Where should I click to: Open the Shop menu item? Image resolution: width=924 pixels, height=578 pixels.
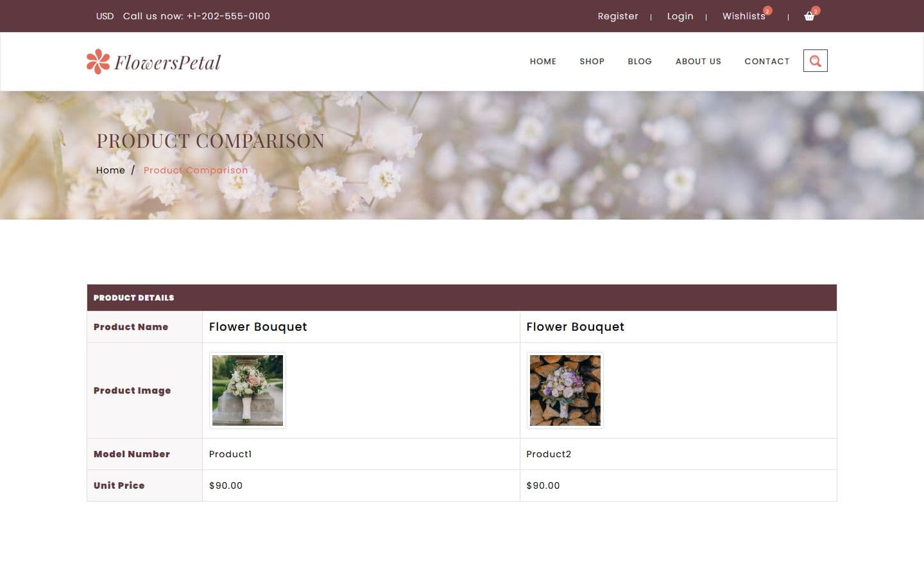(592, 61)
